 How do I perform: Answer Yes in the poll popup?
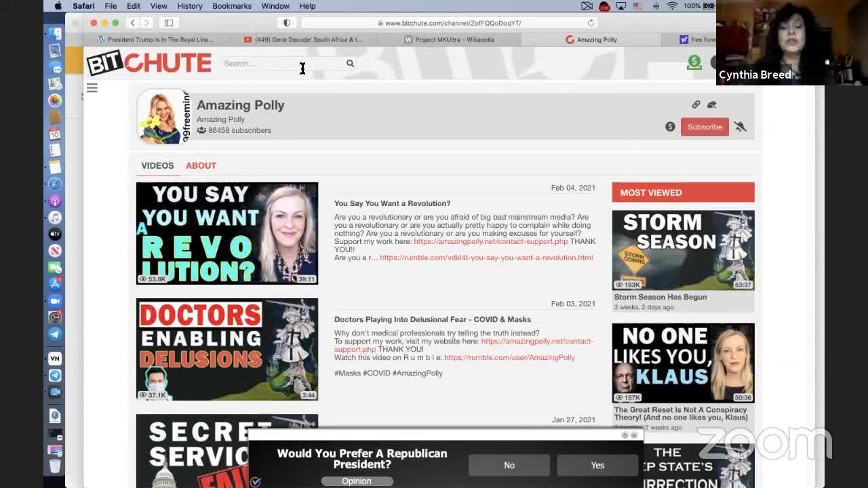tap(597, 466)
